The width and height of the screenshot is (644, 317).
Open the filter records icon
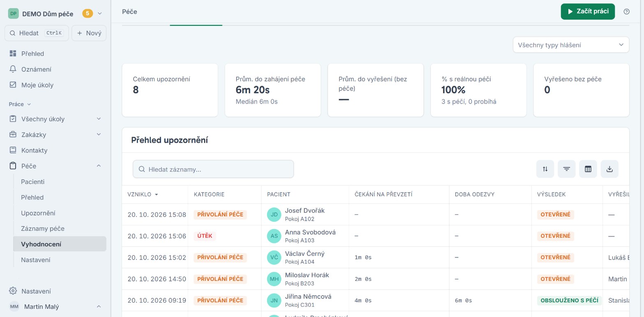(566, 169)
